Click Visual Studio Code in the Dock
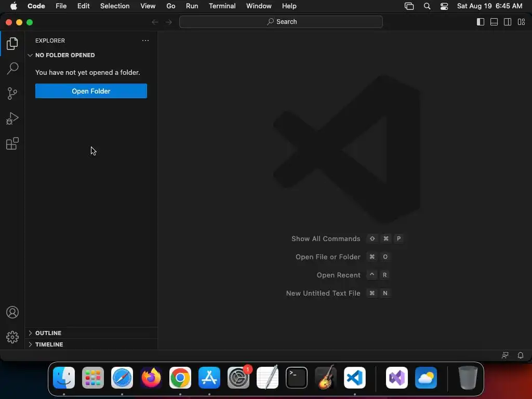 pyautogui.click(x=354, y=378)
